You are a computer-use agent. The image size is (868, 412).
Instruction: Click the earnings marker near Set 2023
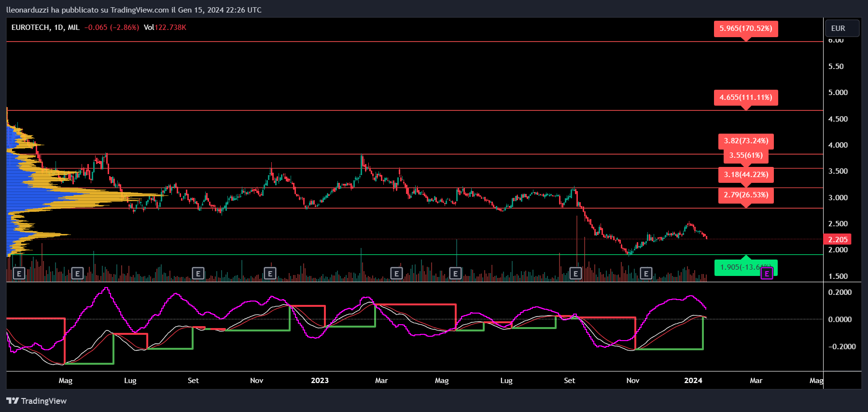tap(575, 274)
